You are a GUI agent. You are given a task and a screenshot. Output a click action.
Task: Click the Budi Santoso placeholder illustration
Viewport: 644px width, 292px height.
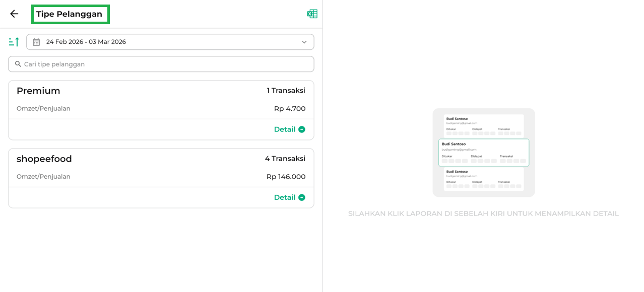point(483,153)
